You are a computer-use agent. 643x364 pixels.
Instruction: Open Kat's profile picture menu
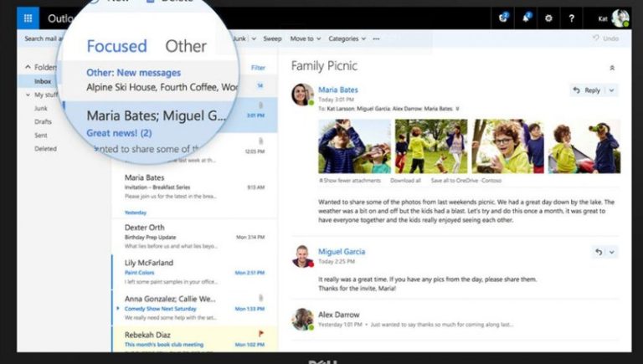coord(620,18)
